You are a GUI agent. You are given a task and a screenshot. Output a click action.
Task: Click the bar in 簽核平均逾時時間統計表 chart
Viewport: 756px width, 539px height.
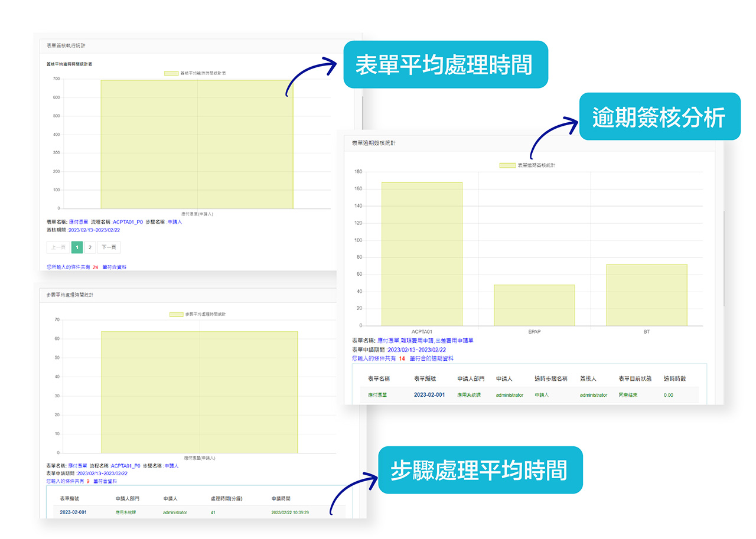[x=197, y=145]
